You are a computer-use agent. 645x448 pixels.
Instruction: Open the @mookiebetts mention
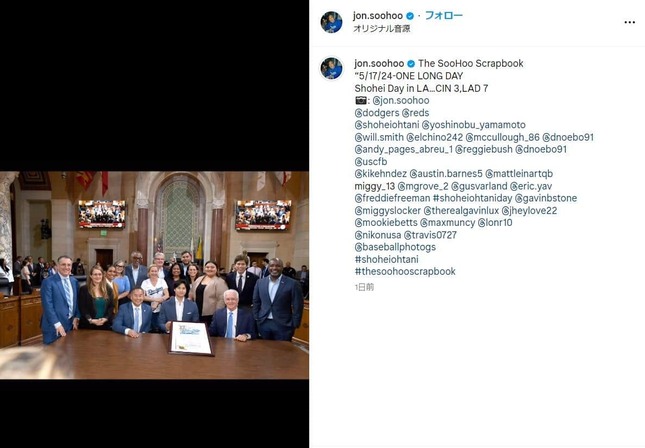(x=386, y=223)
